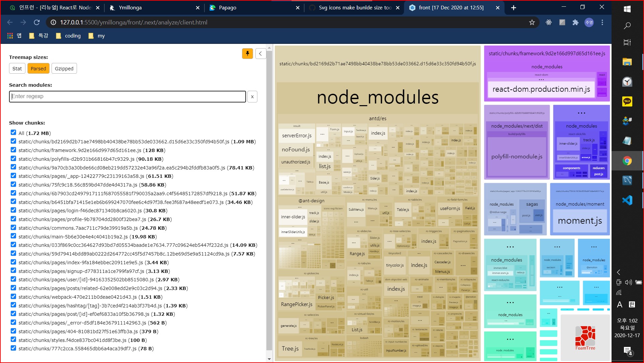Show hidden system tray icons
Screen dimensions: 644x363
coord(619,272)
